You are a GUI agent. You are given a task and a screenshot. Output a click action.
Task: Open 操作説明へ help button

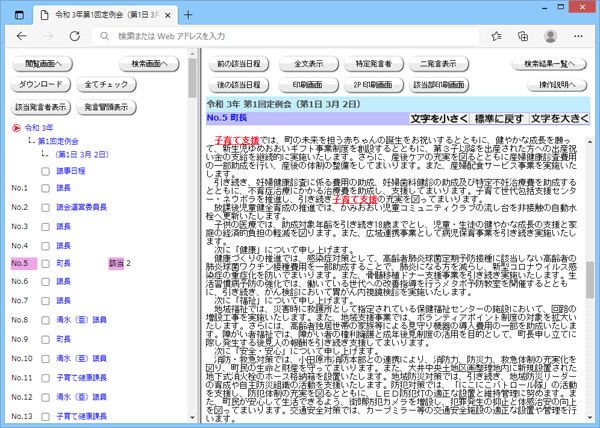[x=557, y=85]
